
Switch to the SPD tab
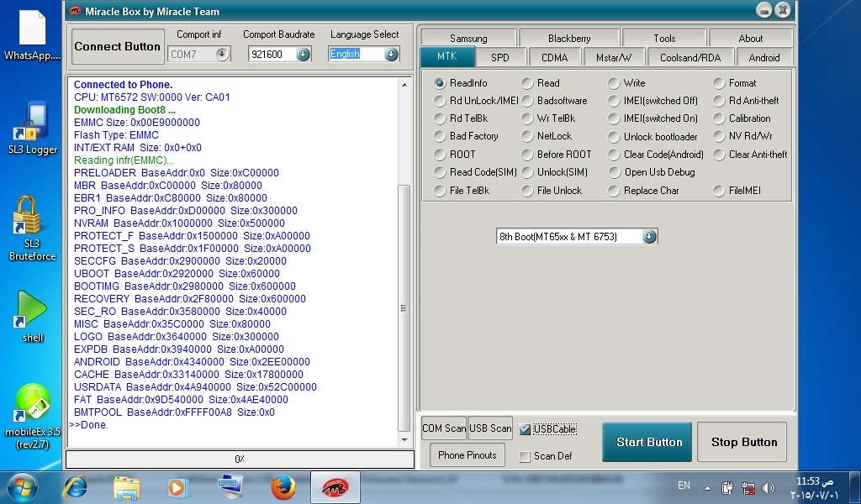(500, 58)
